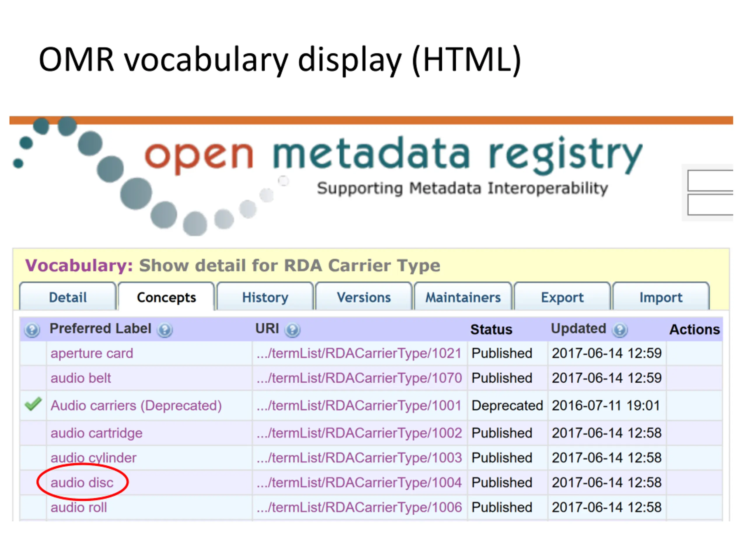Viewport: 747px width, 560px height.
Task: Select the Concepts tab
Action: [166, 297]
